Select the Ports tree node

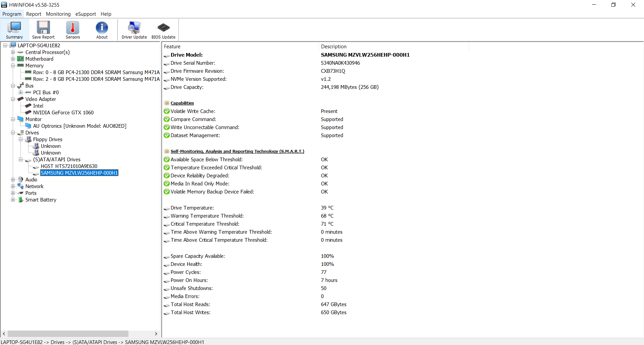click(x=31, y=193)
